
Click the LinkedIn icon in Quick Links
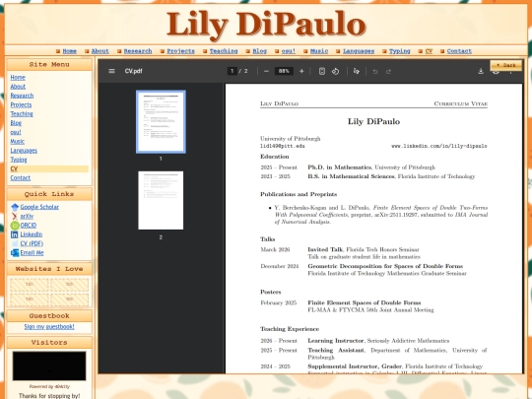tap(14, 234)
